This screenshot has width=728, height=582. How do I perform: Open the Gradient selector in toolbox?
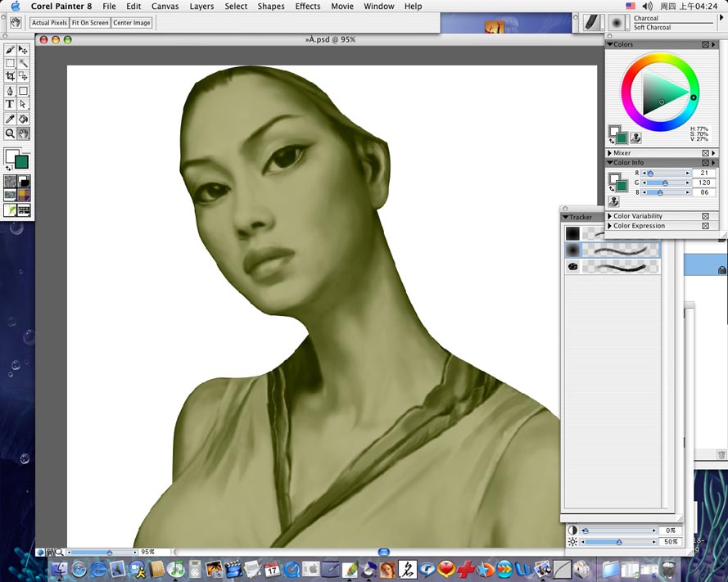pyautogui.click(x=24, y=181)
